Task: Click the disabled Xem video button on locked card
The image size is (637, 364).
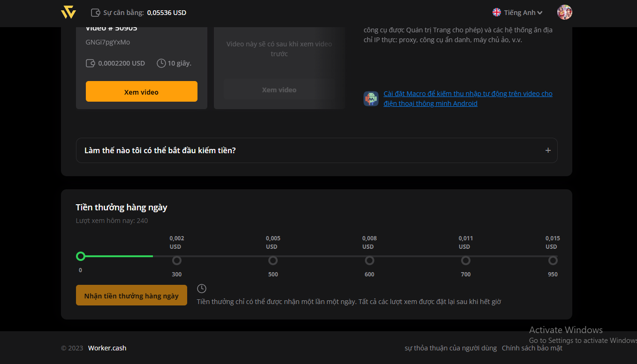Action: tap(279, 90)
